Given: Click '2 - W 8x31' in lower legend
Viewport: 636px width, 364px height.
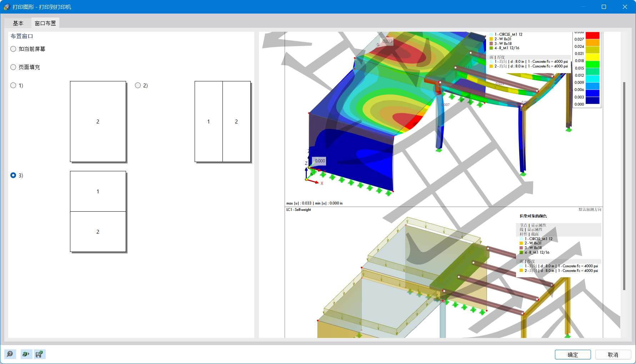Looking at the screenshot, I should 533,243.
